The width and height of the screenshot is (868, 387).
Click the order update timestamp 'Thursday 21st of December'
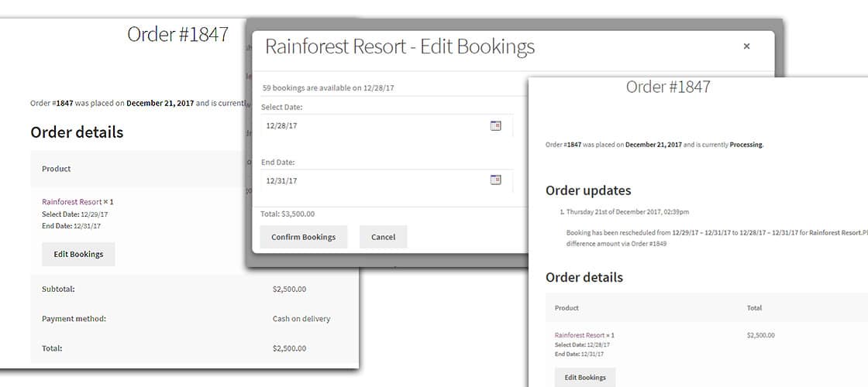coord(628,212)
